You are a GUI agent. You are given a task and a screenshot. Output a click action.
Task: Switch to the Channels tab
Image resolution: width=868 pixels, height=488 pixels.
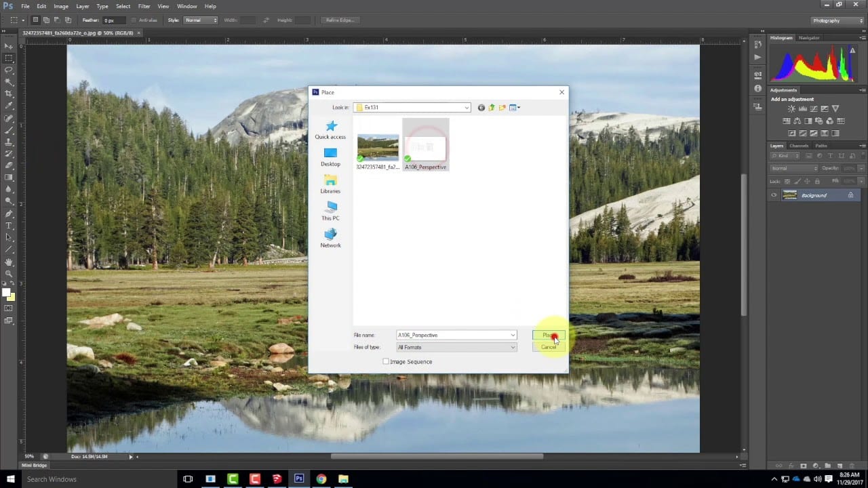tap(799, 146)
